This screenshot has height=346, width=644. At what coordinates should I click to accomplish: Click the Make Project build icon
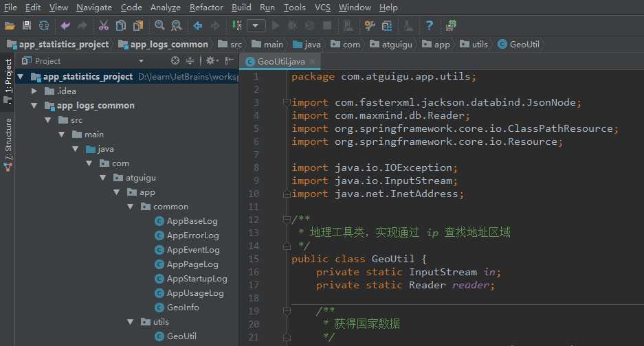236,25
